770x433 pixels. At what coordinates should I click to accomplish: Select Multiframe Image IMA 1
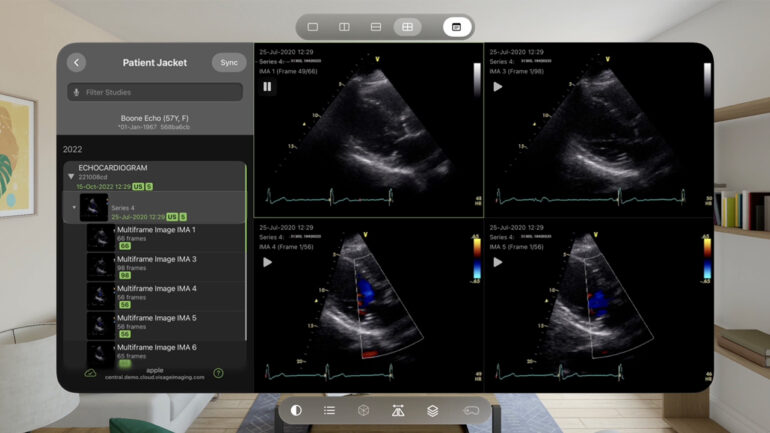(156, 231)
